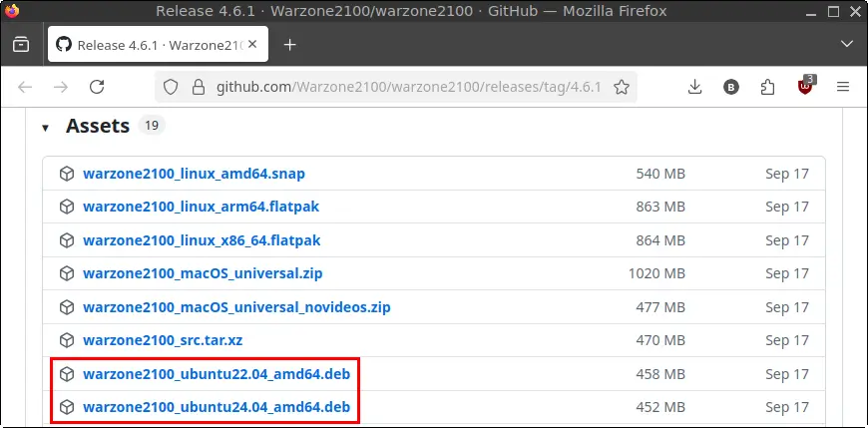This screenshot has width=868, height=428.
Task: Open a new tab with plus button
Action: [x=290, y=45]
